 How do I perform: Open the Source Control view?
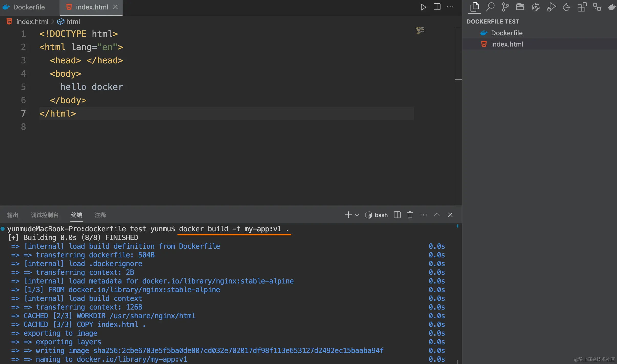click(505, 7)
